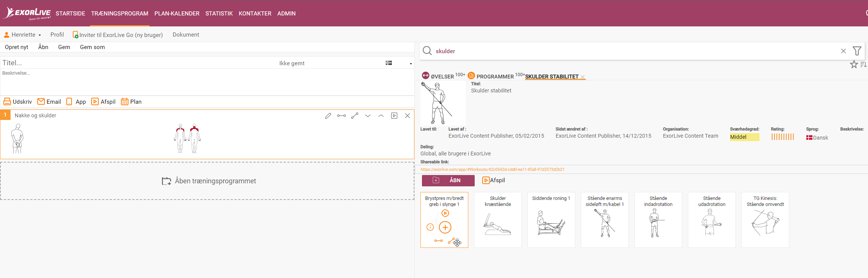
Task: Go to PLAN-KALENDER
Action: click(177, 14)
